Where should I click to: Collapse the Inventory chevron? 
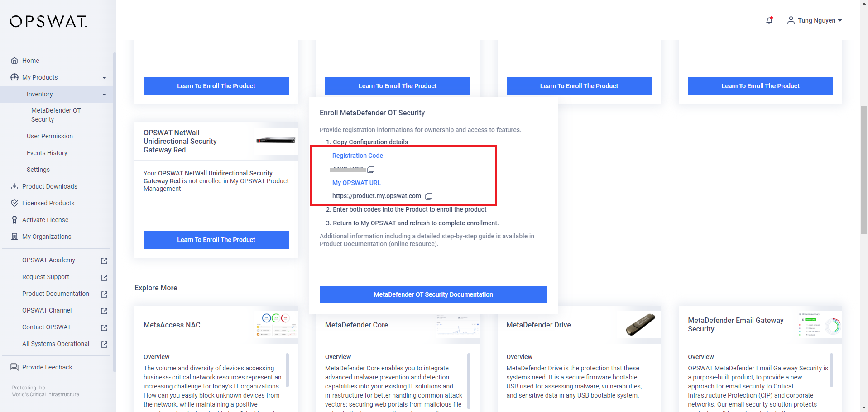(x=104, y=95)
